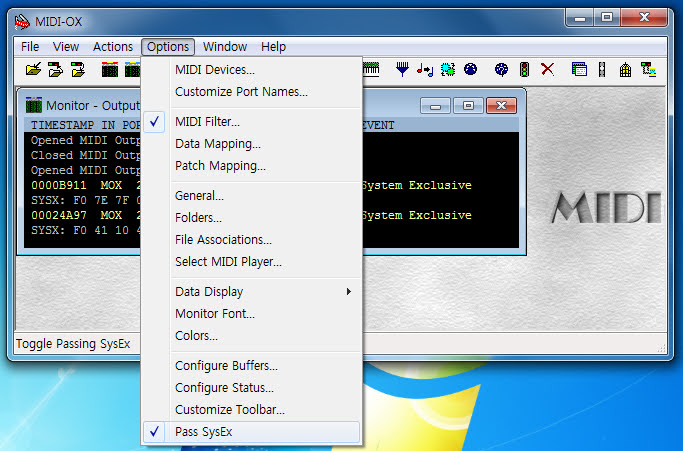The image size is (683, 451).
Task: Open the blue-topped green monitor grid toolbar icon
Action: pyautogui.click(x=132, y=70)
